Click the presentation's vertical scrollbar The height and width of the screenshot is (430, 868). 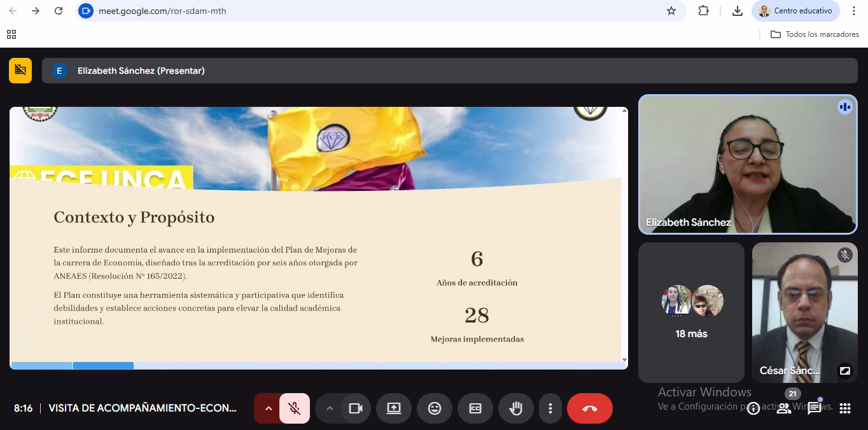(624, 235)
